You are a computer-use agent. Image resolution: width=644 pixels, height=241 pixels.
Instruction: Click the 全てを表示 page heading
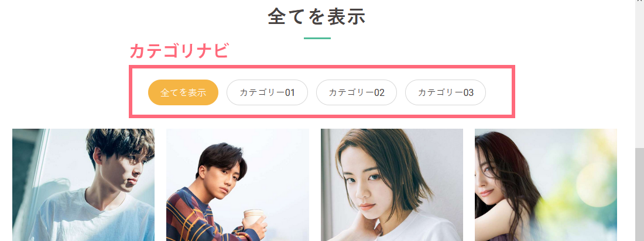[317, 17]
